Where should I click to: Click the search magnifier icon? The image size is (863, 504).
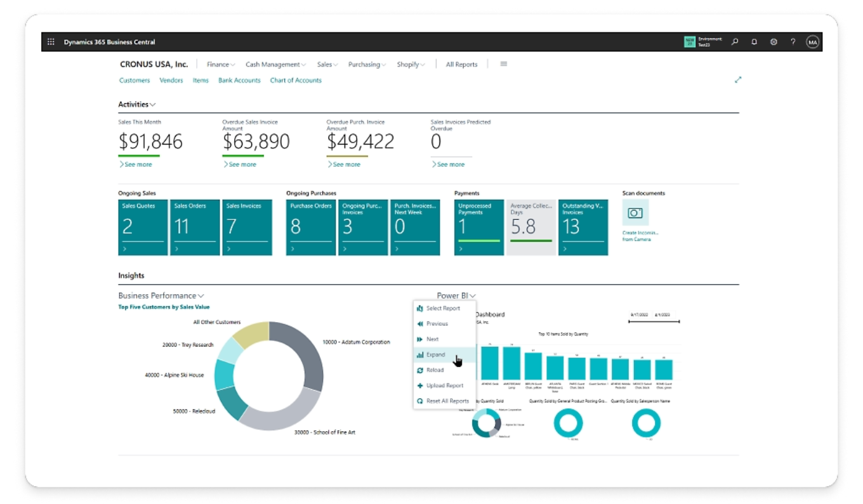(x=735, y=42)
